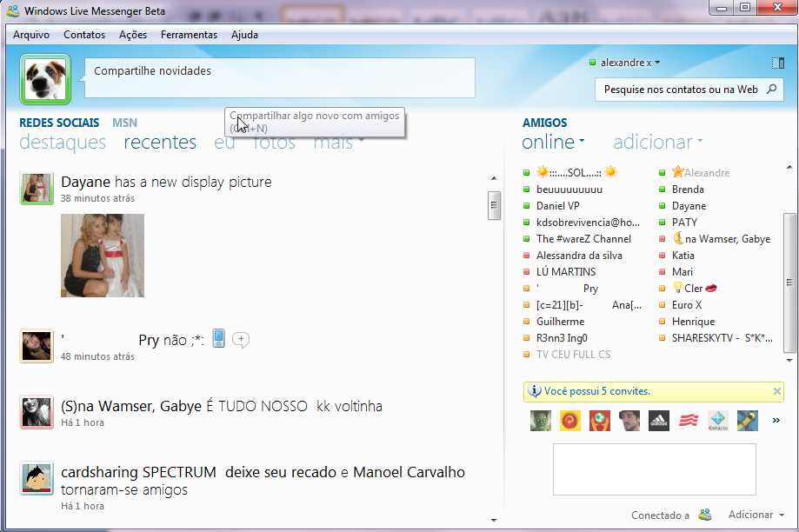This screenshot has height=532, width=799.
Task: Show the recentes feed
Action: click(x=160, y=143)
